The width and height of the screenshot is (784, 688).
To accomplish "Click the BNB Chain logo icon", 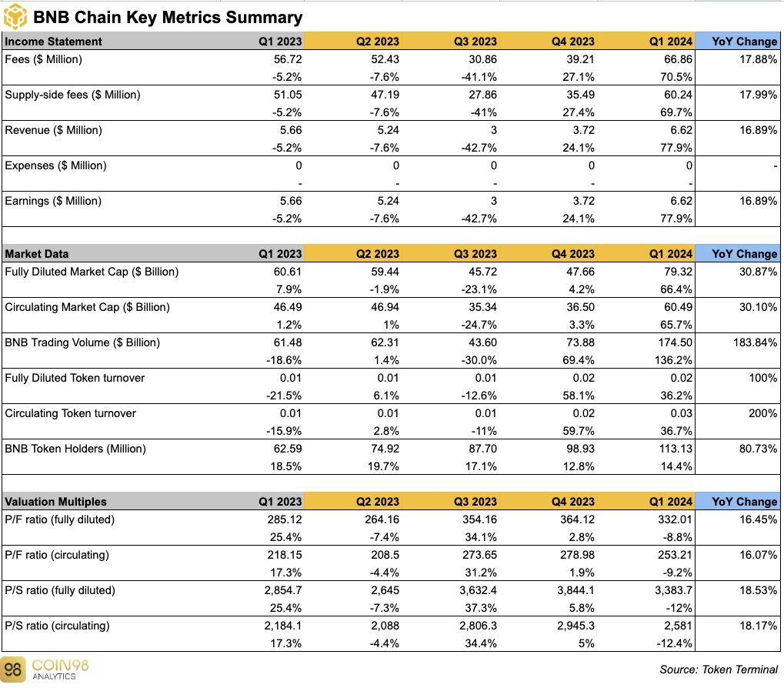I will (x=15, y=15).
